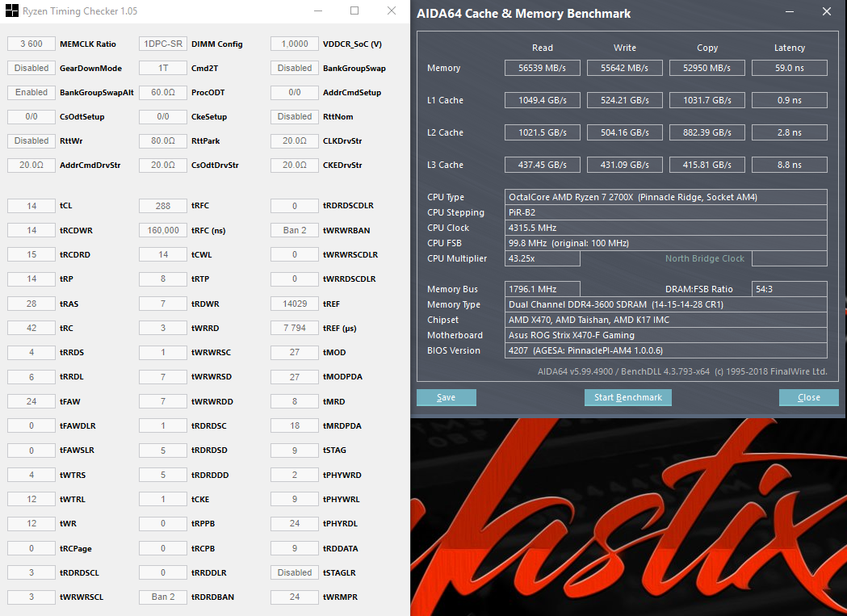Click the Chipset field AMD X470
This screenshot has width=847, height=616.
tap(665, 320)
